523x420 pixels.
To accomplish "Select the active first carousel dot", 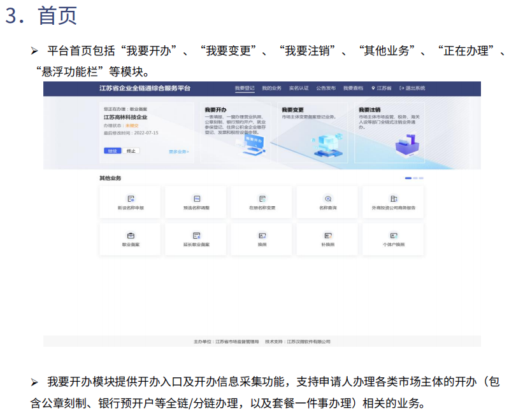I will pos(408,178).
